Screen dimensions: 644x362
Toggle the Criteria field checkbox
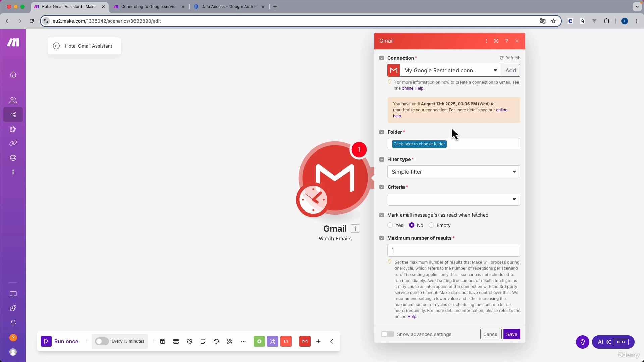point(382,187)
